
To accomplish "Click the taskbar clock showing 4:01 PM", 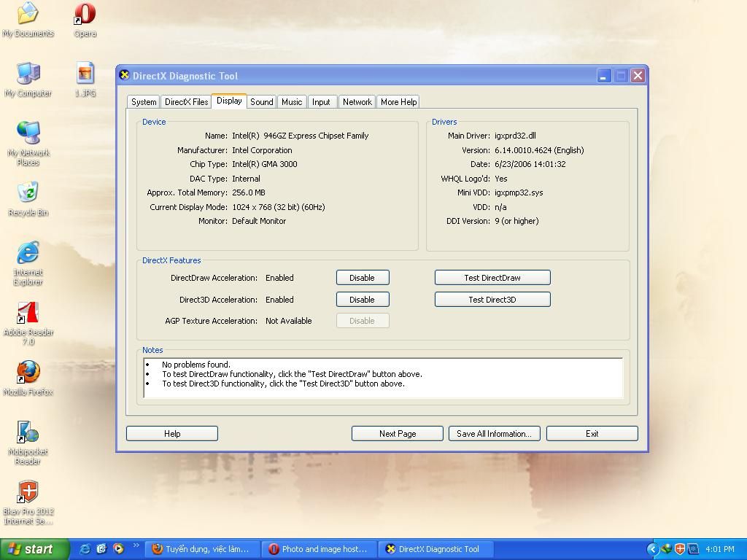I will tap(719, 549).
